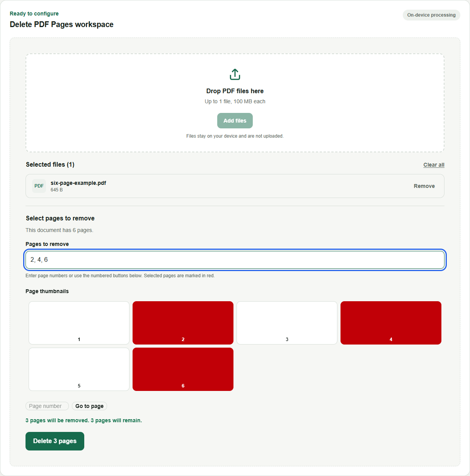Select page 5 thumbnail
Viewport: 470px width, 476px height.
pos(79,369)
